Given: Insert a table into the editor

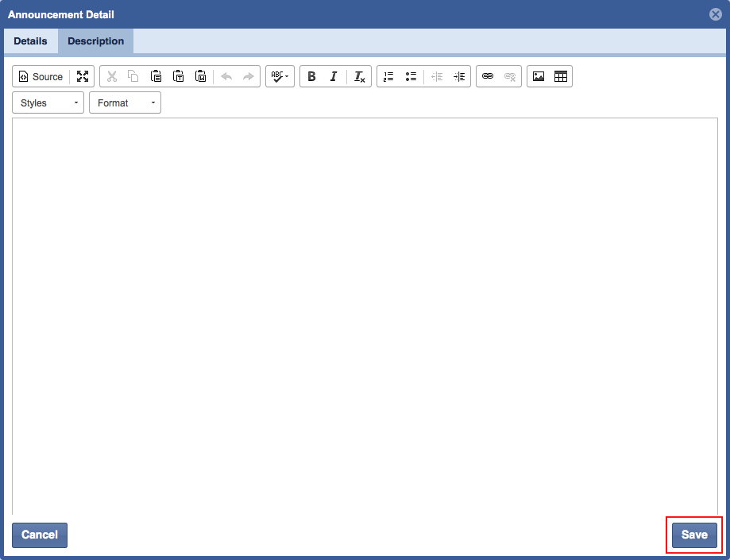Looking at the screenshot, I should click(x=561, y=77).
